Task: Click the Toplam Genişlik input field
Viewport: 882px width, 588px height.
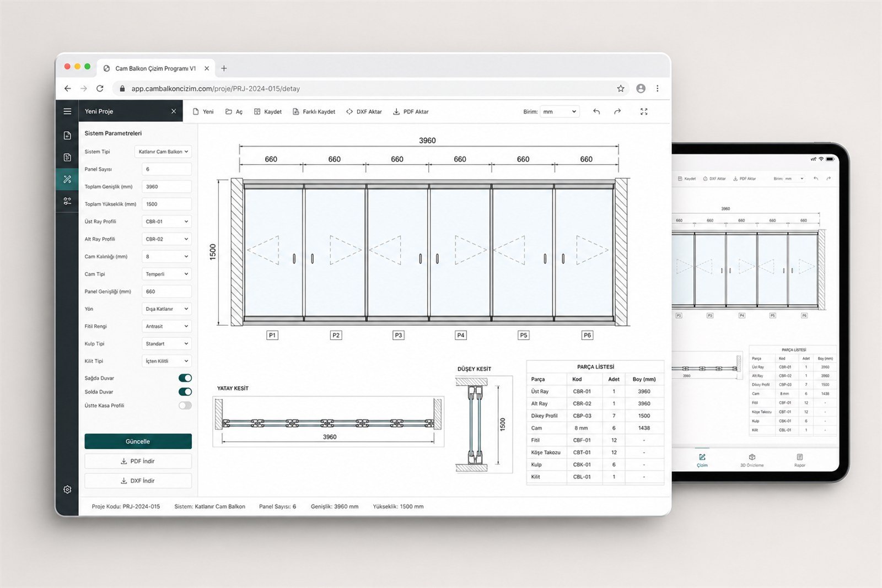Action: coord(166,187)
